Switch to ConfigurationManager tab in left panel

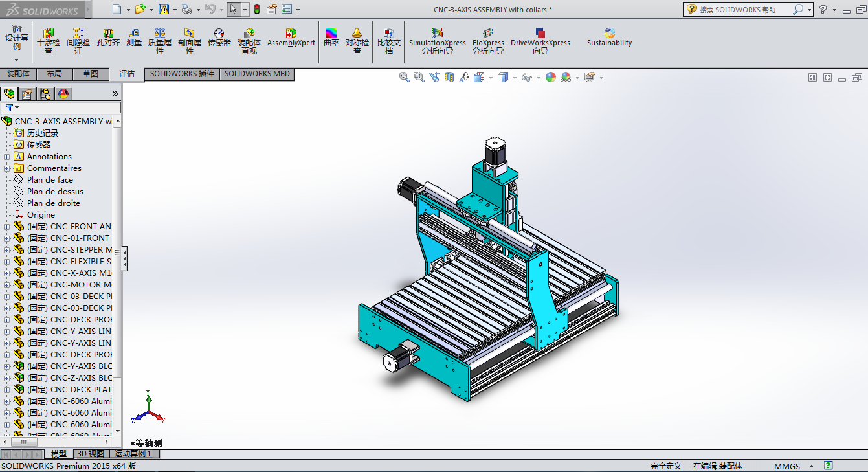coord(45,94)
